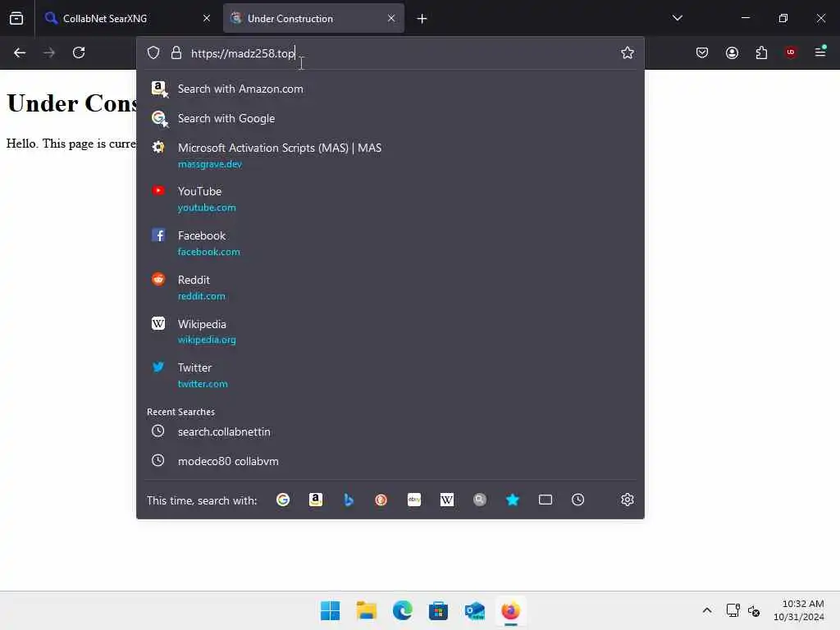Search this time with Bing icon
840x630 pixels.
click(x=349, y=500)
